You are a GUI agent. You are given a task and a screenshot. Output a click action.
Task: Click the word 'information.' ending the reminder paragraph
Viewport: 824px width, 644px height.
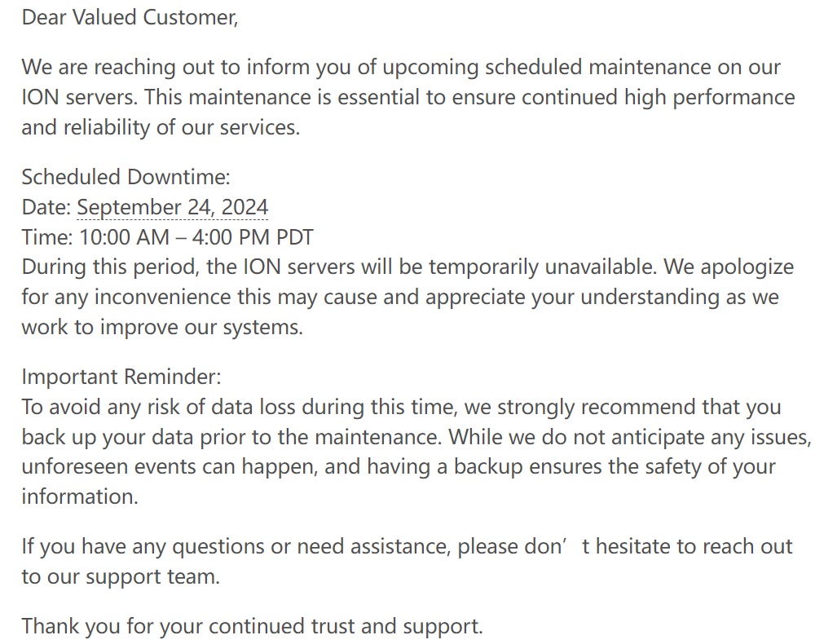pos(80,496)
